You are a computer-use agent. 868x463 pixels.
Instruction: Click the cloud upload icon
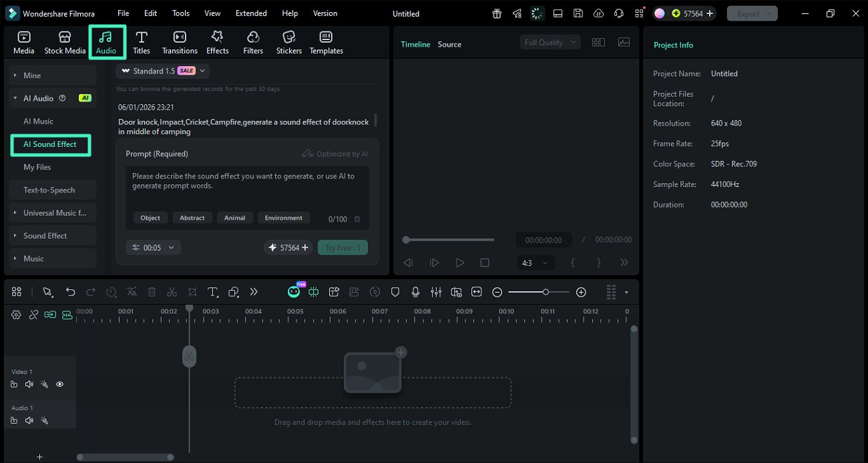pyautogui.click(x=598, y=13)
